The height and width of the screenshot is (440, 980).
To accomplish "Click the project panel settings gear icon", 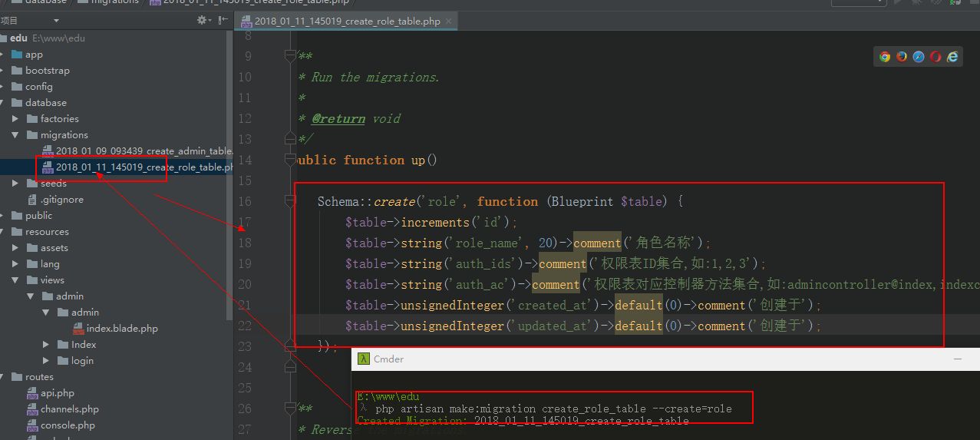I will [203, 20].
